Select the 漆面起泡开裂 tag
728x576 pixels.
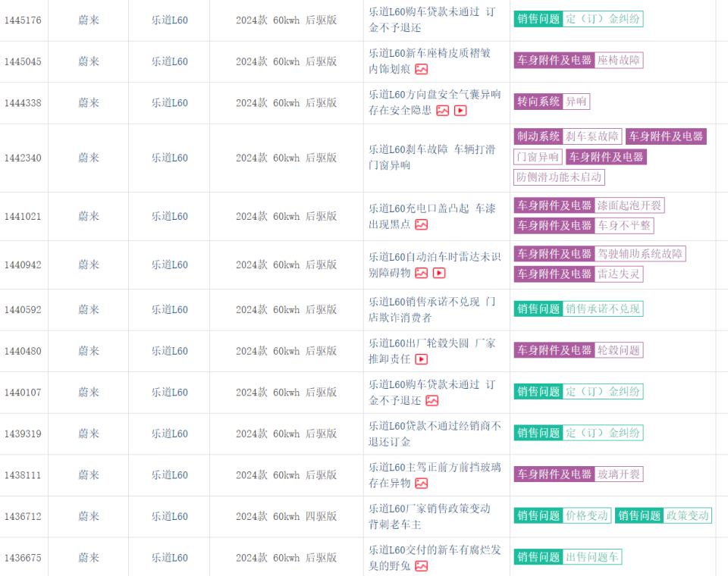tap(629, 205)
